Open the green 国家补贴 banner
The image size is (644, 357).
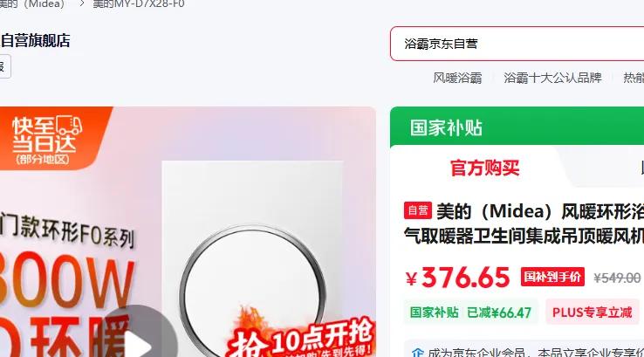pyautogui.click(x=517, y=127)
